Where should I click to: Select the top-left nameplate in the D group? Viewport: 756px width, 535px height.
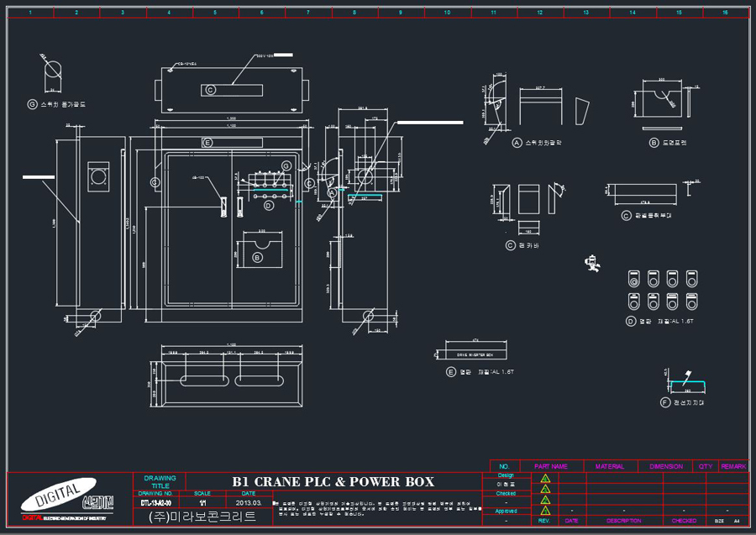(x=633, y=279)
